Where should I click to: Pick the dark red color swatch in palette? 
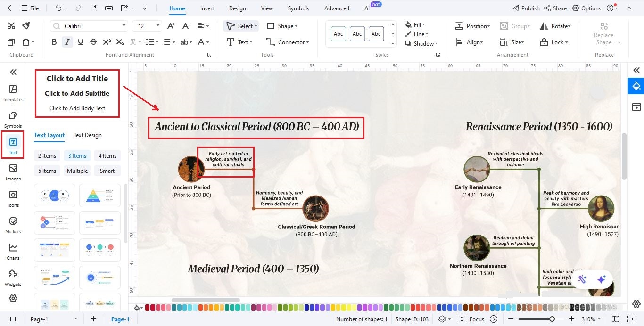[x=148, y=308]
